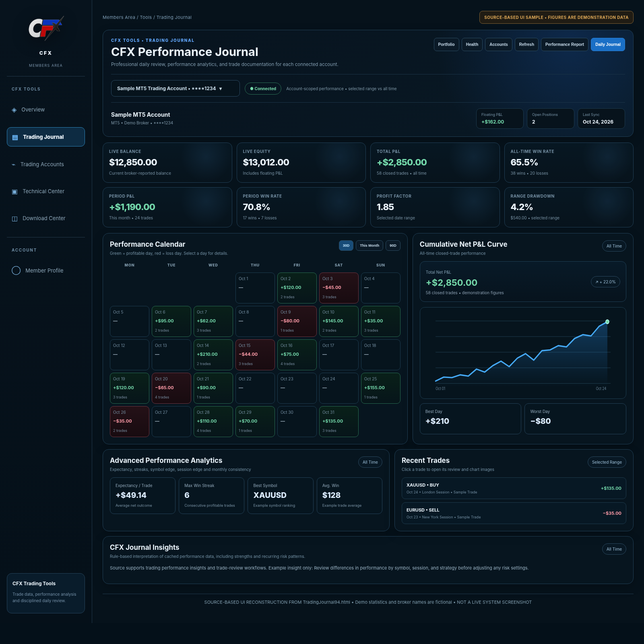
Task: Click the Refresh button
Action: click(526, 45)
